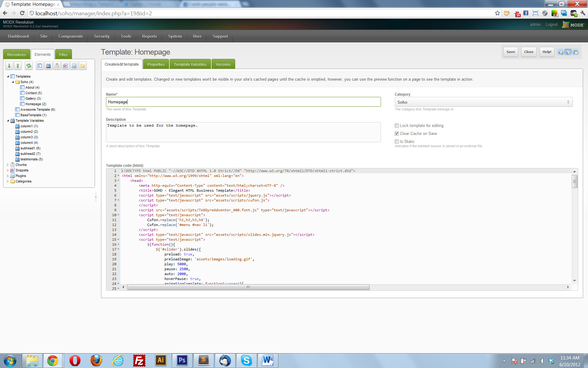Open the Facebook browser extension

(x=526, y=13)
